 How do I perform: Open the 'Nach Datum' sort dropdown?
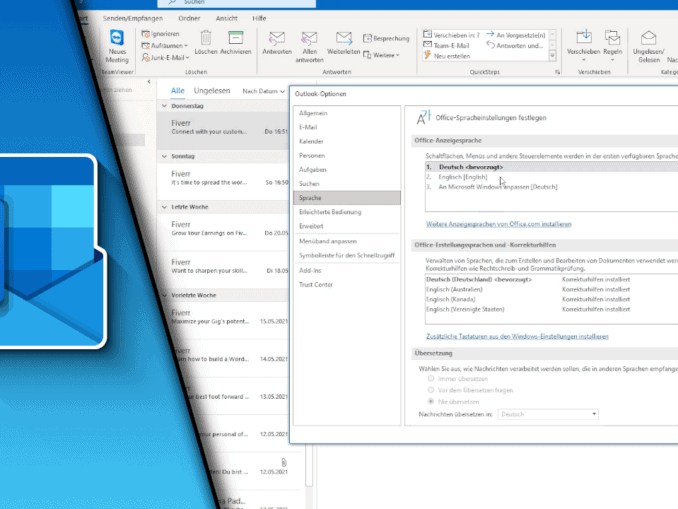click(263, 91)
